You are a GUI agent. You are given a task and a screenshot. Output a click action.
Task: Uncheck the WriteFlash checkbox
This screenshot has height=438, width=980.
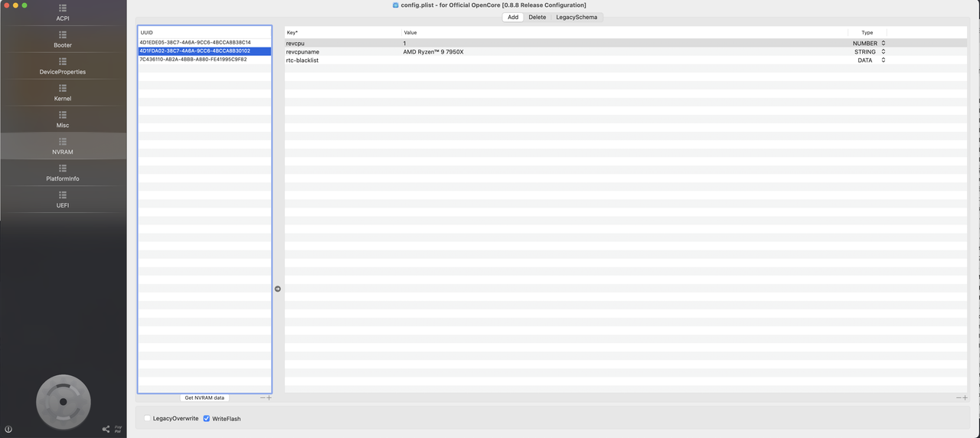(x=207, y=418)
